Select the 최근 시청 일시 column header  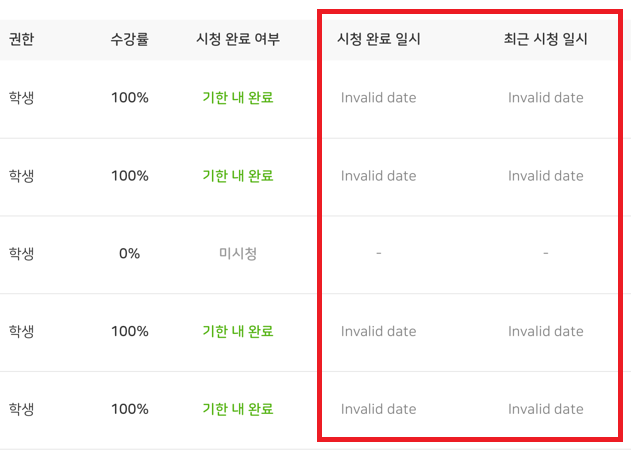pos(545,40)
